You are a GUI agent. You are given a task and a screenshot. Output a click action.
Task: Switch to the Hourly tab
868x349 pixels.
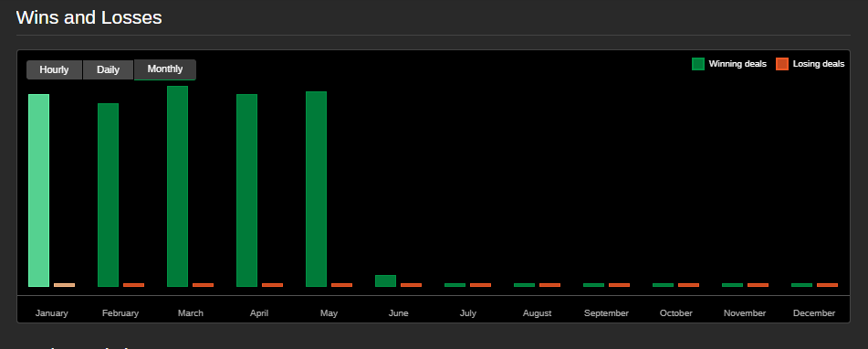[x=54, y=69]
